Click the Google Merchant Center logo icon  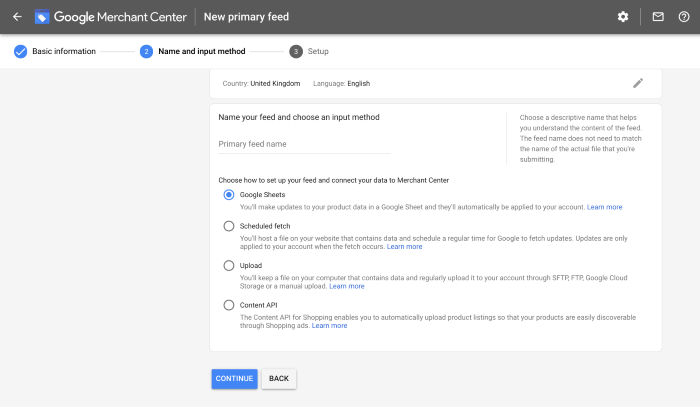coord(42,17)
